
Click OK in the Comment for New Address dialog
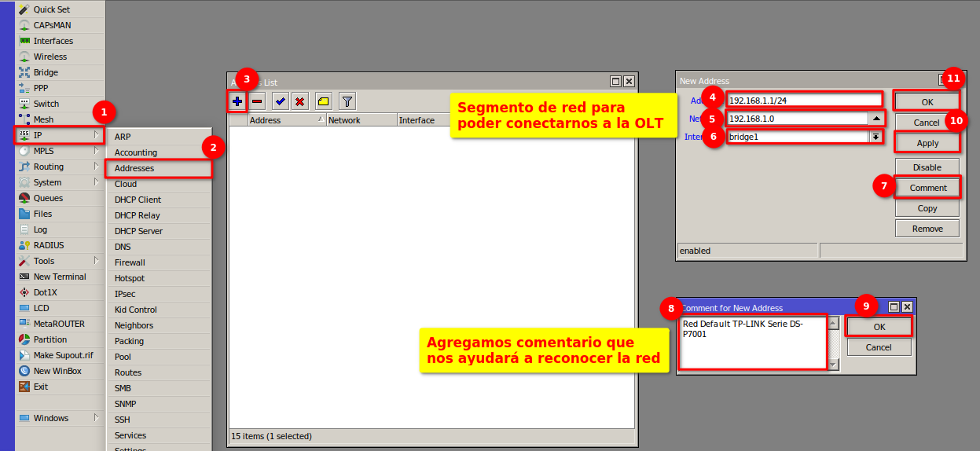pyautogui.click(x=879, y=327)
